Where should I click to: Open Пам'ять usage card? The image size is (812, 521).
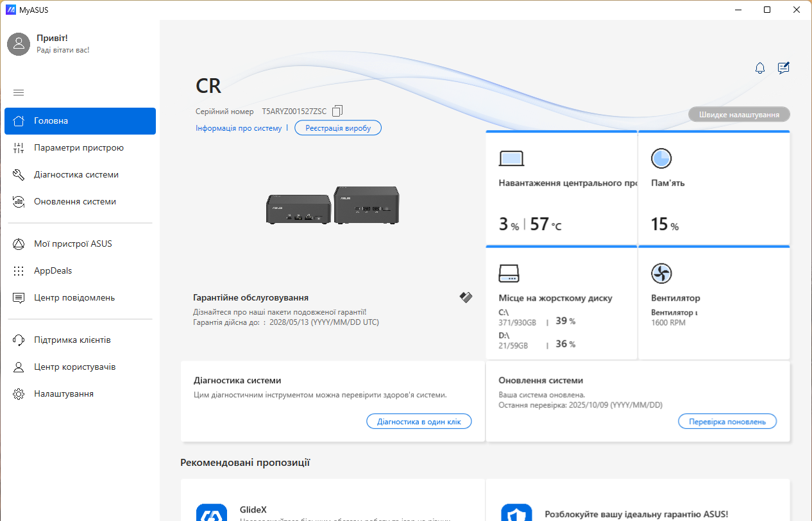click(x=714, y=188)
